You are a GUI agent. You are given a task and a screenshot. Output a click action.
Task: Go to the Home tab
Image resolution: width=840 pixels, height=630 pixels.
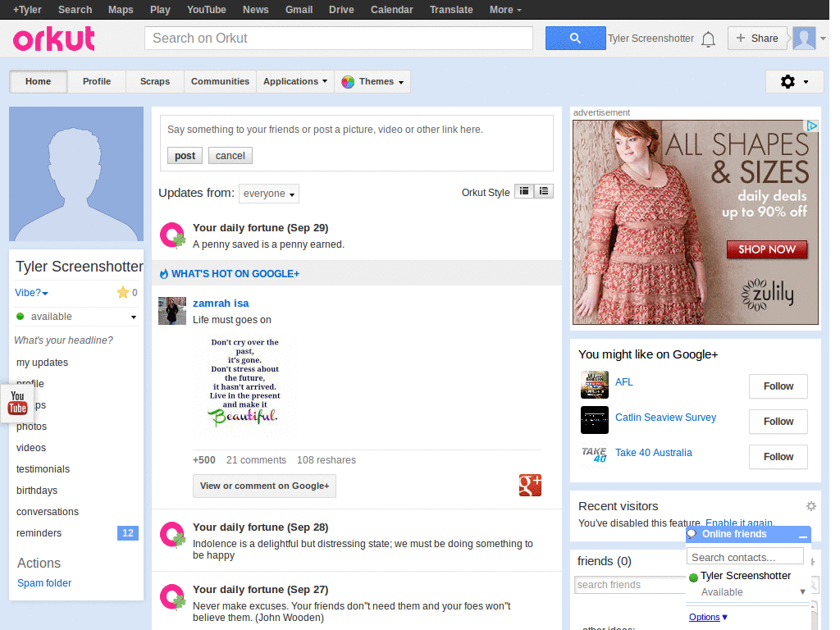tap(38, 81)
